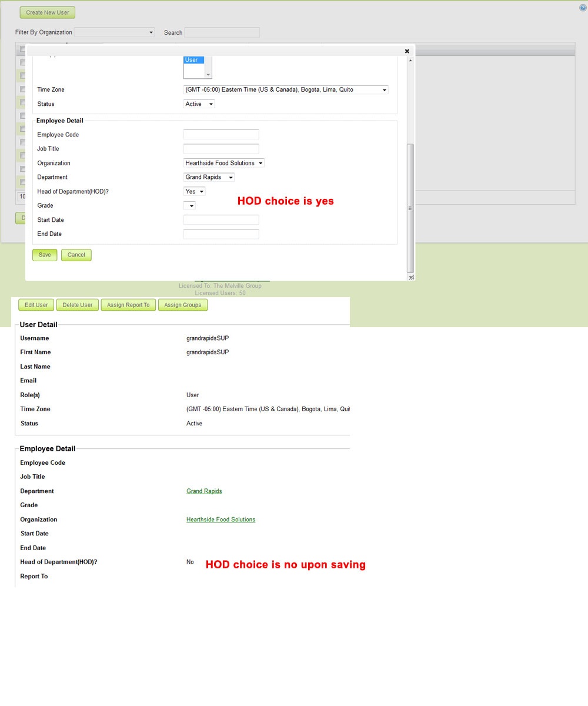Cancel the user form
This screenshot has height=706, width=588.
(76, 255)
